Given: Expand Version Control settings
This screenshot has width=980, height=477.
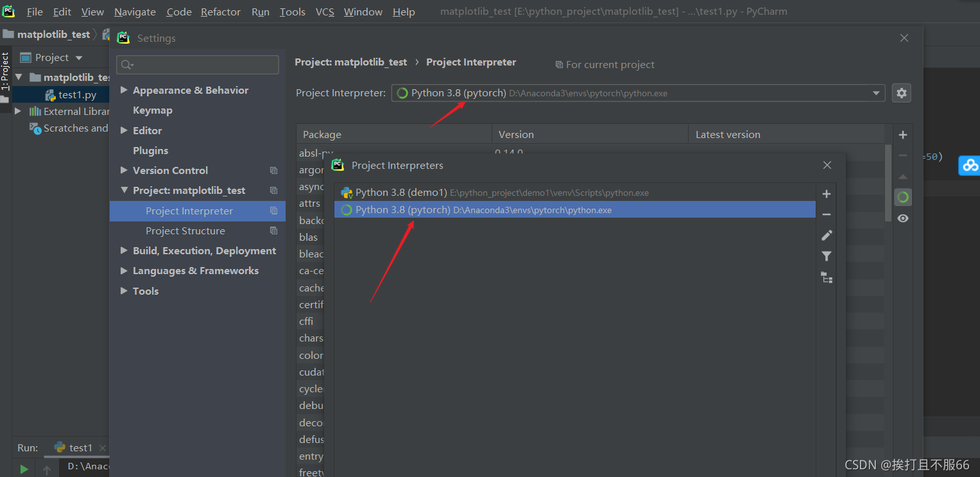Looking at the screenshot, I should (124, 171).
